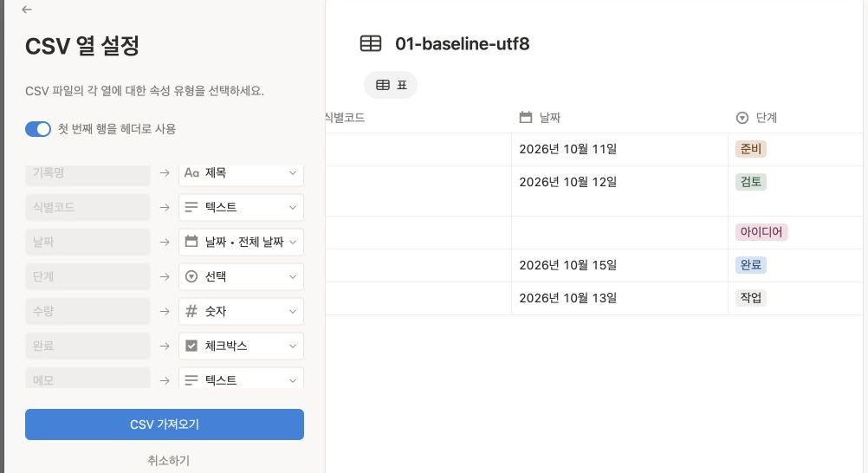This screenshot has width=868, height=473.
Task: Click the 작업 status tag
Action: [x=751, y=298]
